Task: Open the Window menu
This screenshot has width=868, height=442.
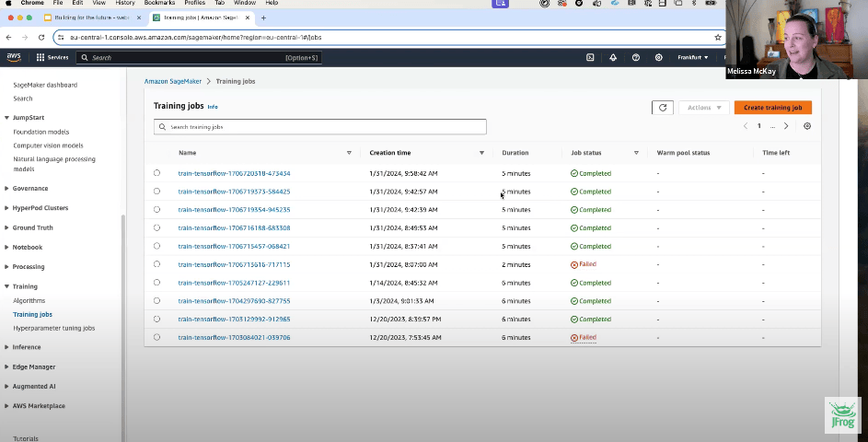Action: tap(245, 3)
